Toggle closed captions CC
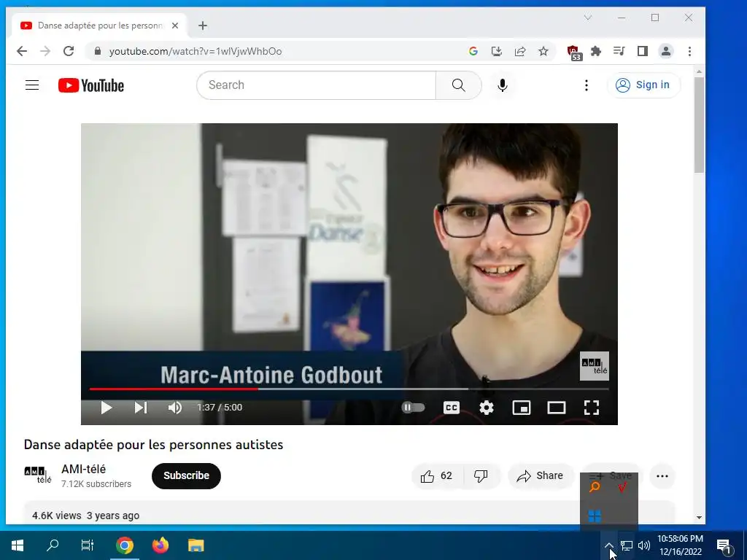The image size is (747, 560). pos(451,408)
